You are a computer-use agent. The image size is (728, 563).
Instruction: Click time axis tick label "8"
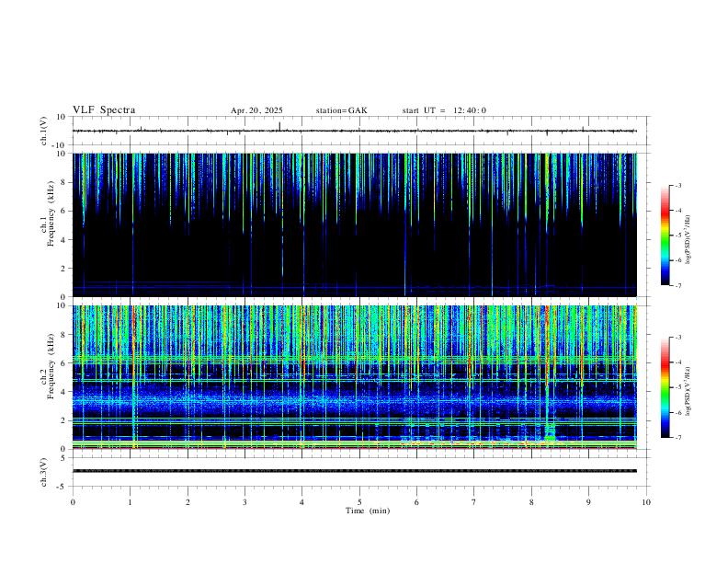(531, 502)
